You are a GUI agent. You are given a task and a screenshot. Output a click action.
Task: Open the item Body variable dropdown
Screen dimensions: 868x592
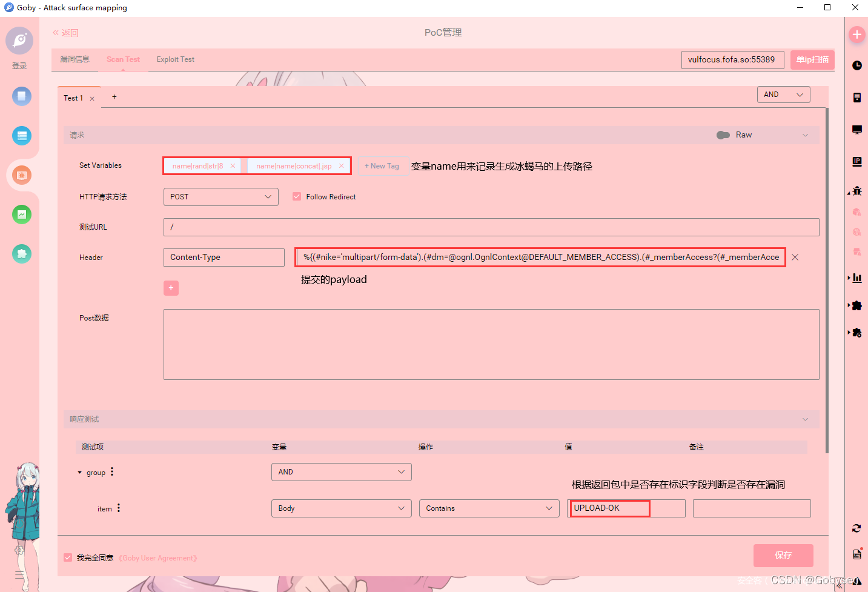[342, 508]
